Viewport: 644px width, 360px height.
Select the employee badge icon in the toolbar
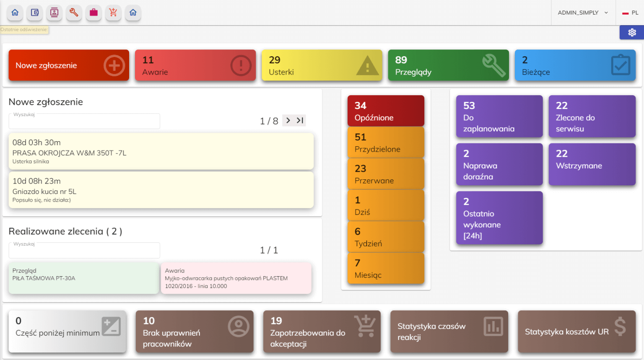(x=54, y=13)
